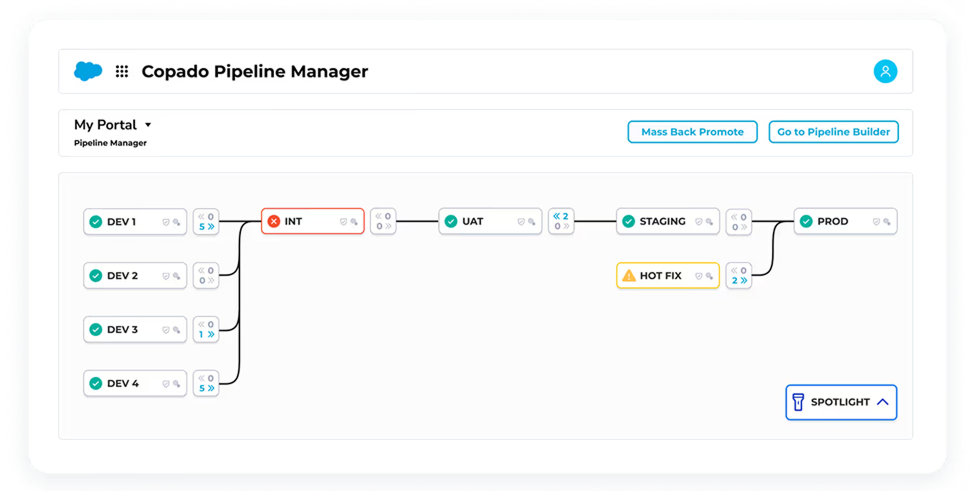Click the shield icon on UAT
This screenshot has width=975, height=491.
point(521,222)
